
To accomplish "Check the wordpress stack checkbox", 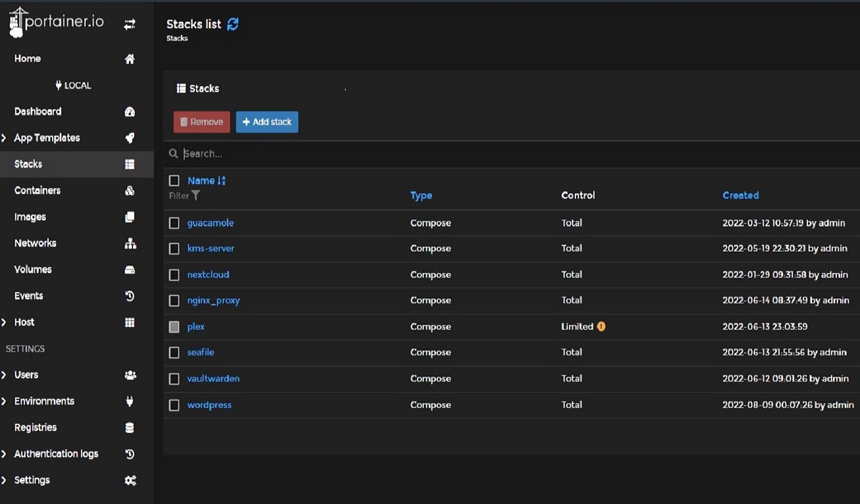I will coord(174,405).
